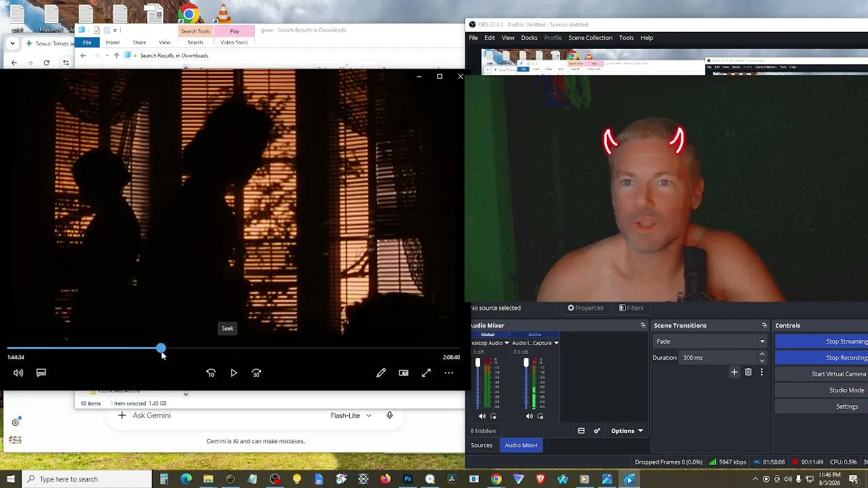Click the video seek slider handle
The image size is (868, 488).
(161, 348)
